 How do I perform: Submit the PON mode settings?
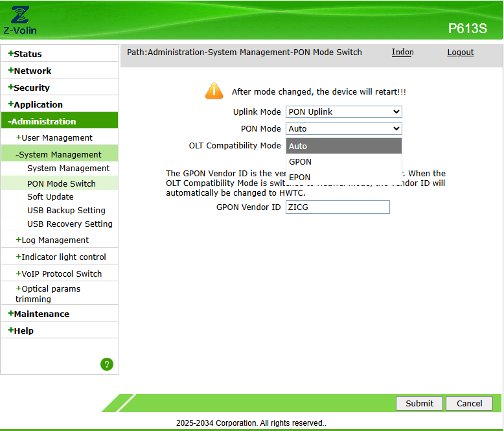tap(419, 403)
